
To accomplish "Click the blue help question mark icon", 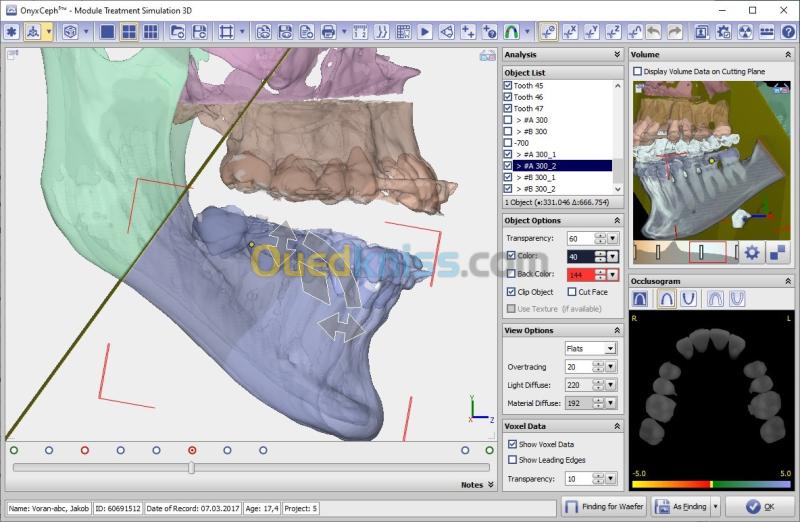I will tap(788, 32).
